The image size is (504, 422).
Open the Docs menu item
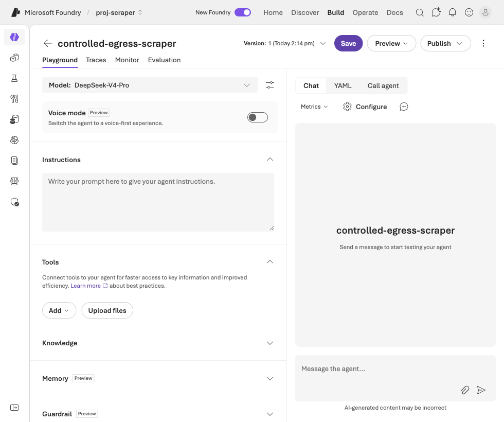pos(395,12)
